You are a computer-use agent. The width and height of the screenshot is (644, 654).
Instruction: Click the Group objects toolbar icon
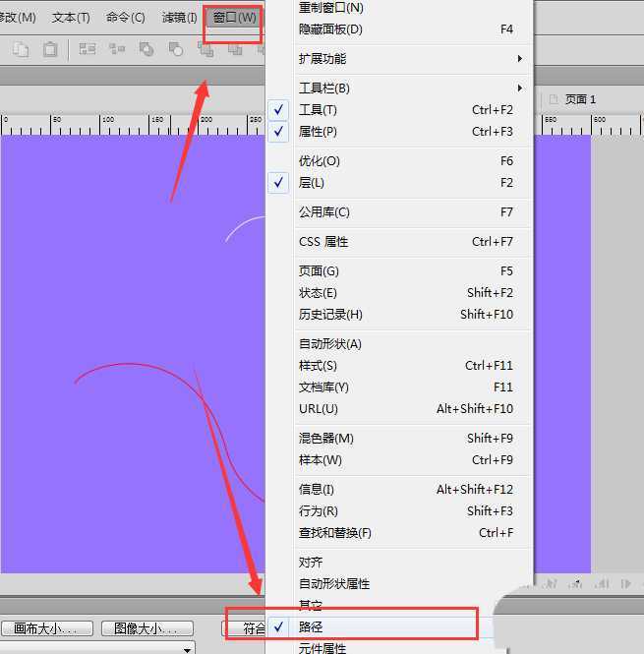(x=88, y=49)
